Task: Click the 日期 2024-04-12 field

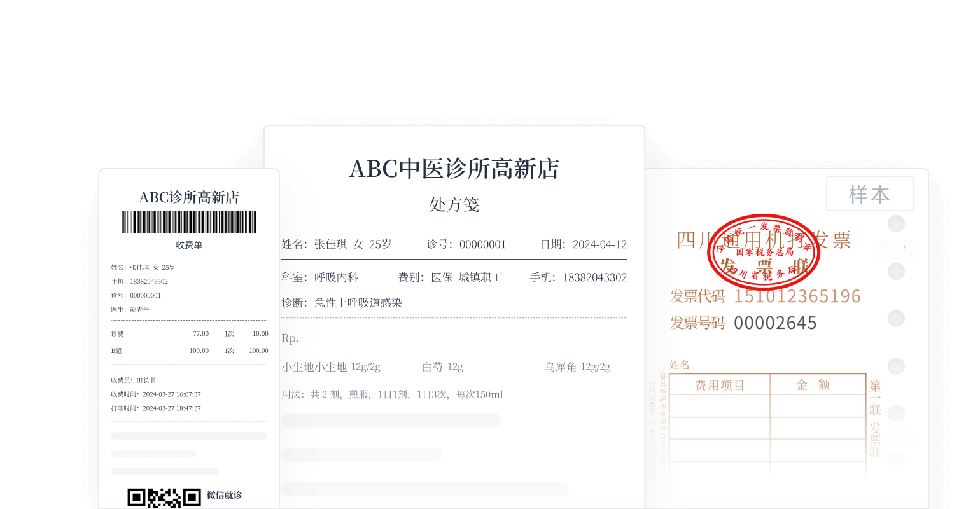Action: click(x=584, y=244)
